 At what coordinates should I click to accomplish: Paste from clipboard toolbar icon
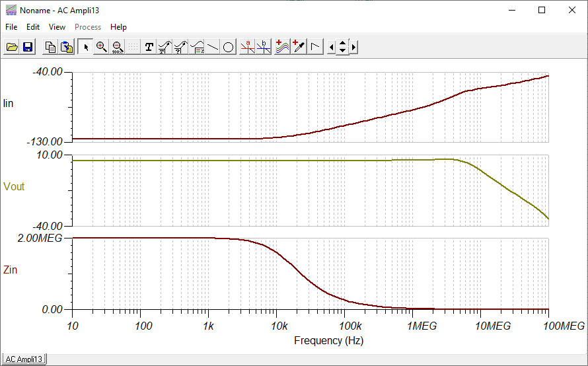(66, 47)
